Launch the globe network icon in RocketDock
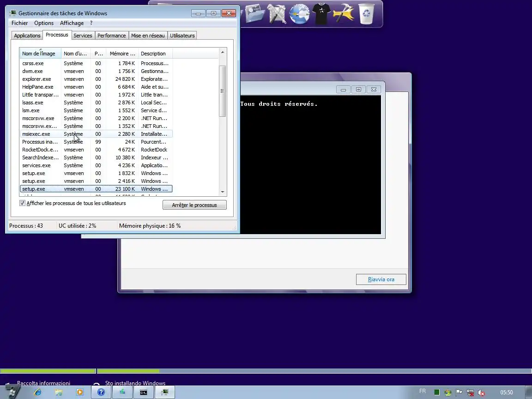The width and height of the screenshot is (532, 399). 299,13
